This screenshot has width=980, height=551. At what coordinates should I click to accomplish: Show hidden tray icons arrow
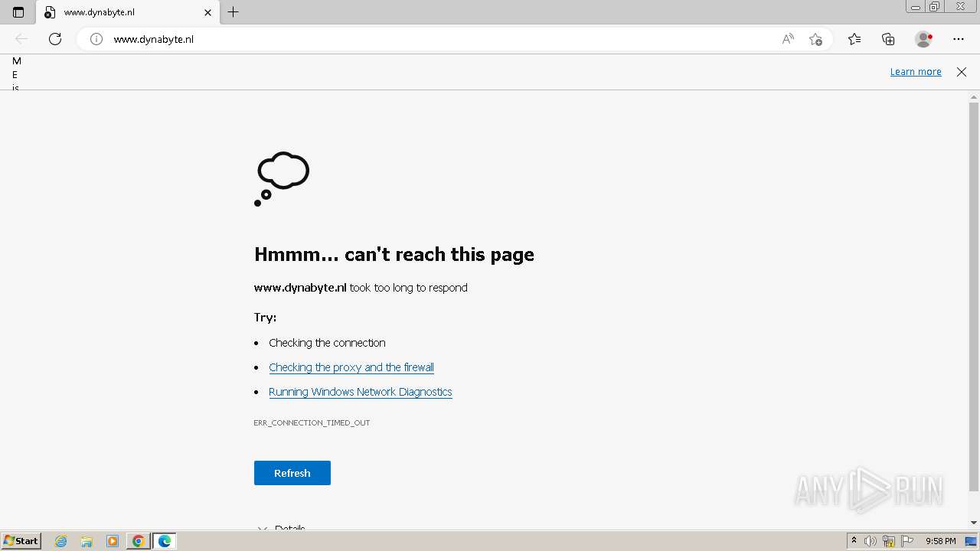[x=854, y=541]
